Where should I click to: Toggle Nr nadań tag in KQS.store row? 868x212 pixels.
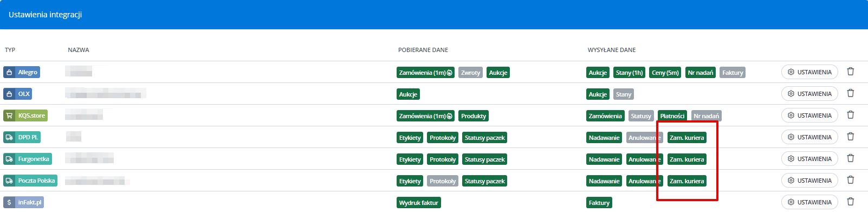pos(707,116)
